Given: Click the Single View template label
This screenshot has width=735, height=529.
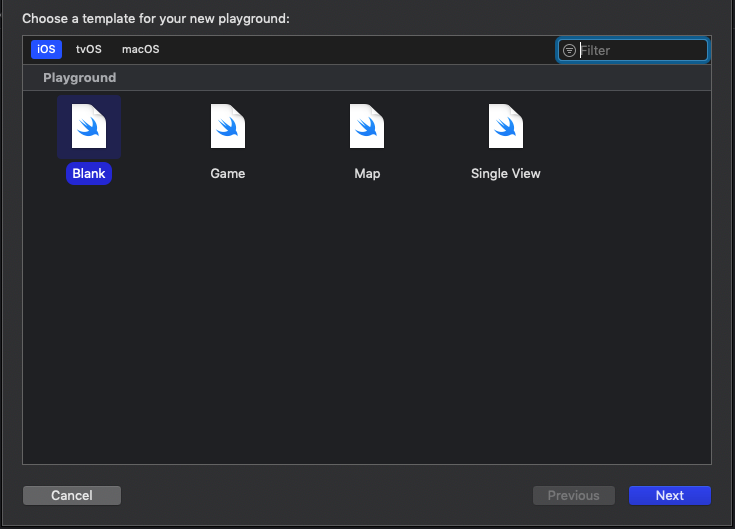Looking at the screenshot, I should point(506,173).
